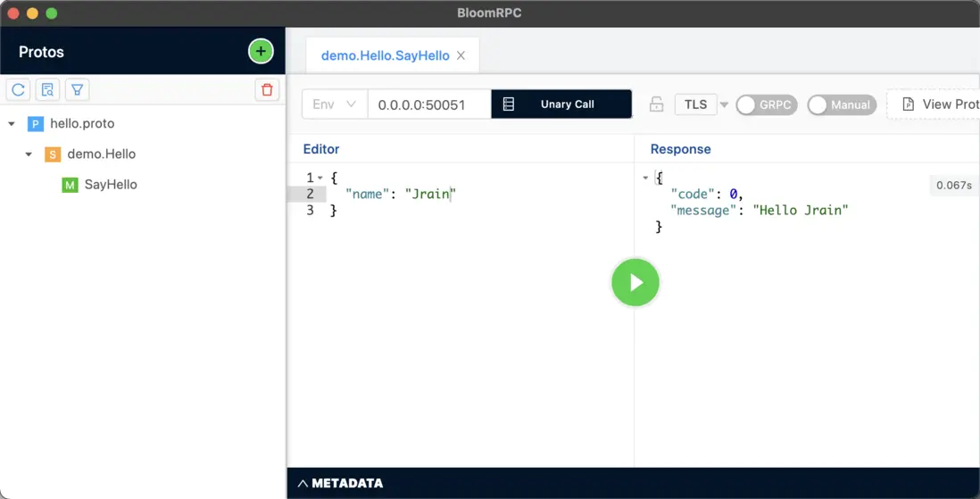Image resolution: width=980 pixels, height=499 pixels.
Task: Click the green M icon of SayHello
Action: point(70,185)
